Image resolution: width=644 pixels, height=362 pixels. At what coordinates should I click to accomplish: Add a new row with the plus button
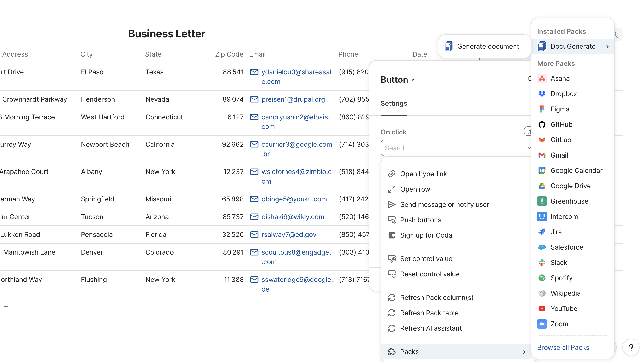coord(6,306)
